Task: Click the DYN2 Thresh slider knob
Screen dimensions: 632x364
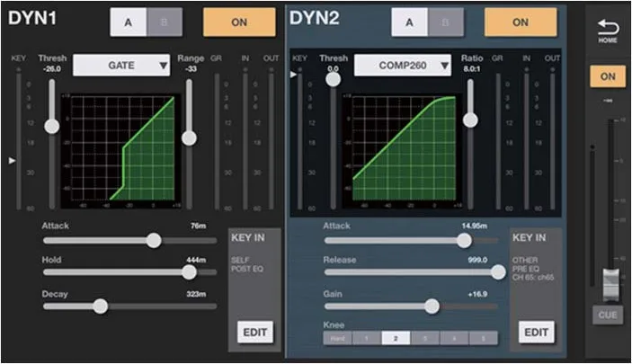Action: (333, 79)
